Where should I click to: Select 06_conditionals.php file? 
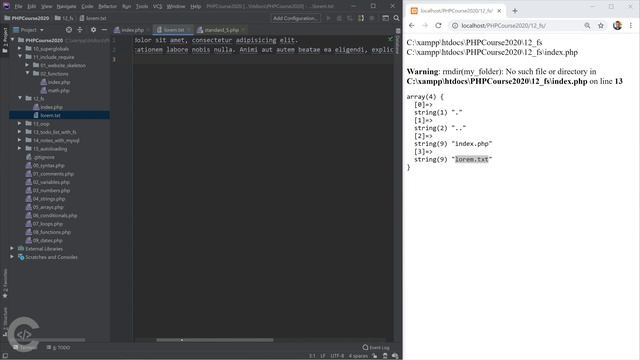tap(51, 216)
